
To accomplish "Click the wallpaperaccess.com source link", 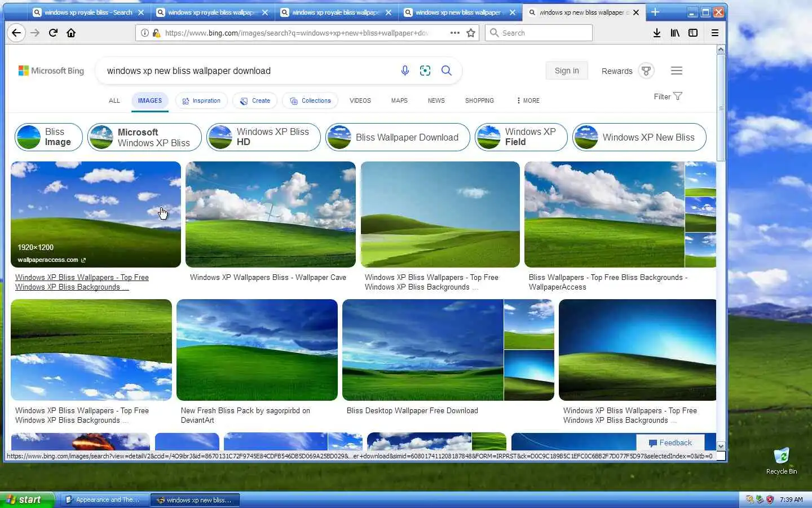I will pos(51,260).
